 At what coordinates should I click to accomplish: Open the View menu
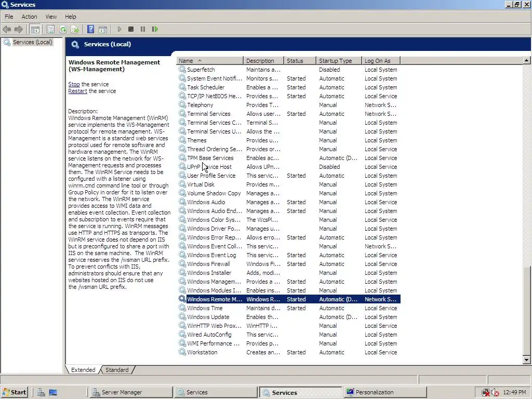click(51, 17)
